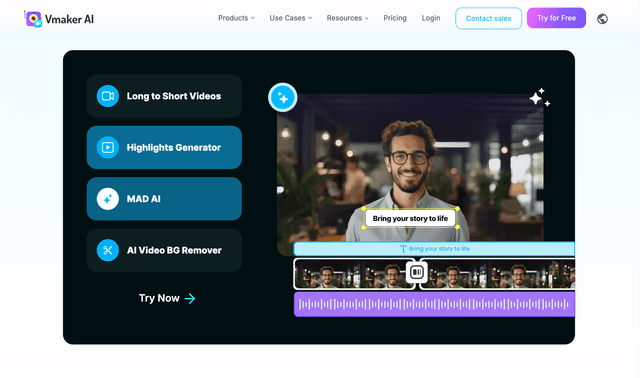Open the Resources dropdown chevron
640x378 pixels.
click(367, 18)
